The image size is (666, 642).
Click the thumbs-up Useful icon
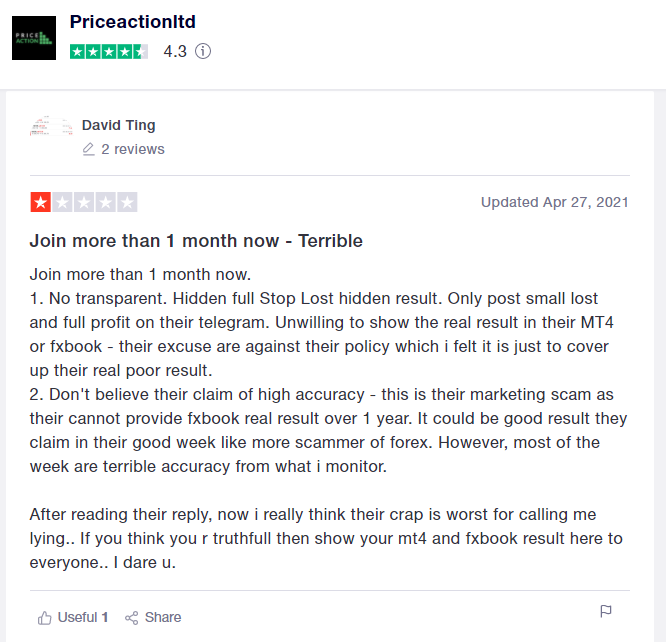click(x=45, y=617)
